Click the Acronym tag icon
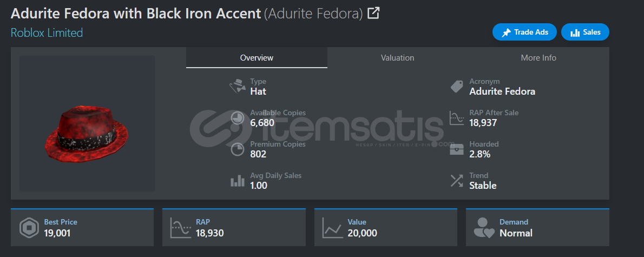The width and height of the screenshot is (644, 257). pos(457,87)
